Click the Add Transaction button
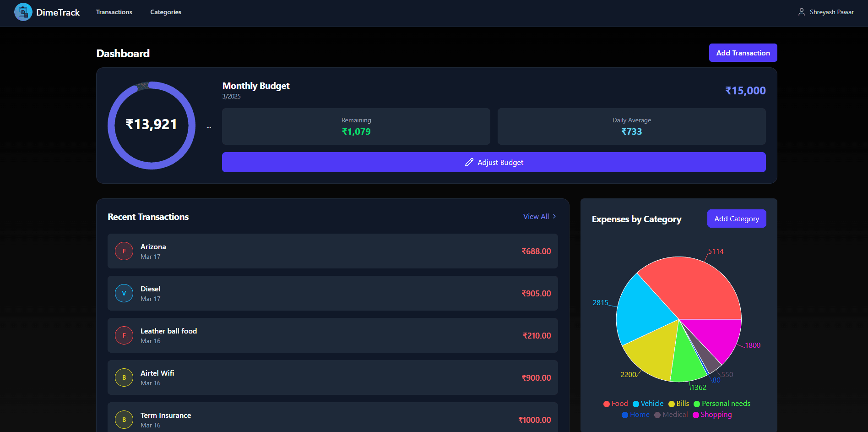868x432 pixels. click(743, 53)
